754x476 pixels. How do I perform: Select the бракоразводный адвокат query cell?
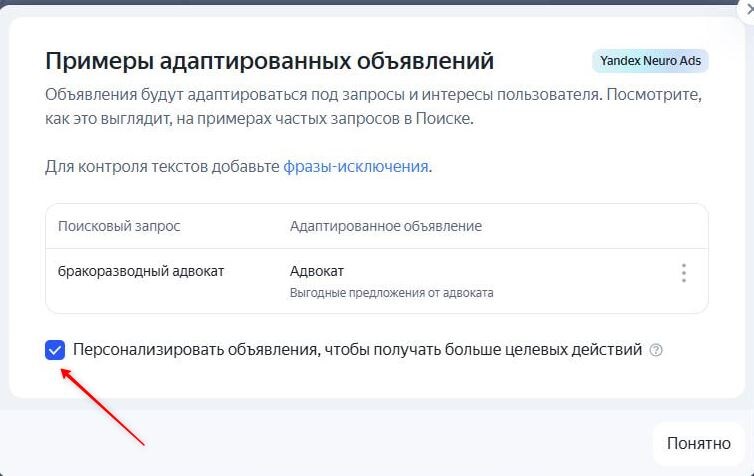click(x=141, y=271)
